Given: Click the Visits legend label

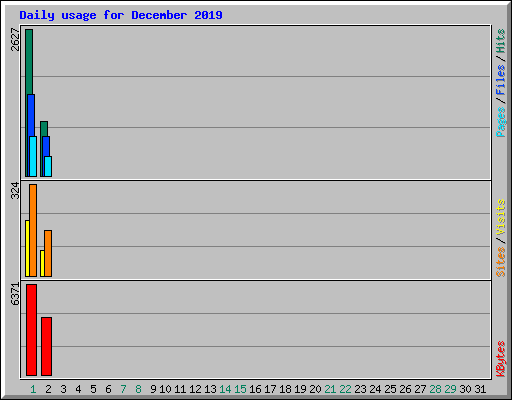Looking at the screenshot, I should pos(501,218).
